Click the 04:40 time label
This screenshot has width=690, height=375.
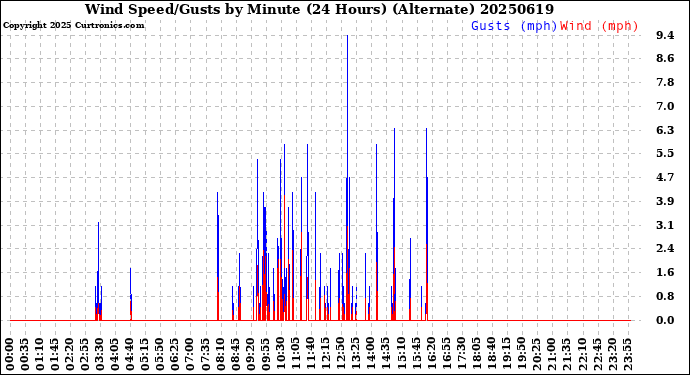pyautogui.click(x=130, y=355)
